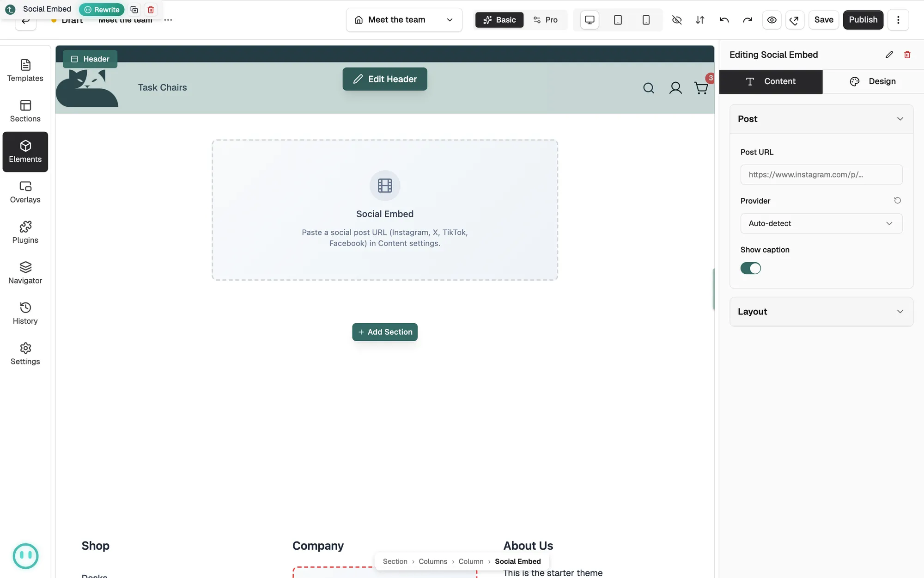Click the undo arrow icon
The width and height of the screenshot is (924, 578).
[x=724, y=20]
